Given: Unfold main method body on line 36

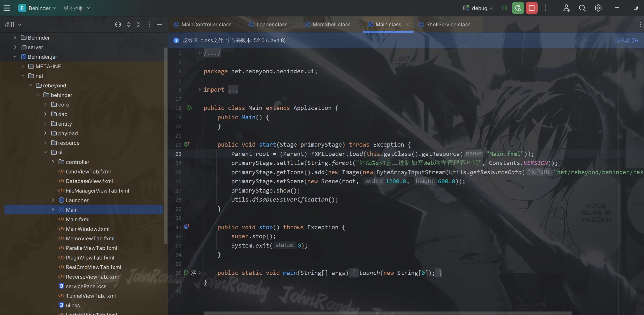Looking at the screenshot, I should tap(200, 273).
